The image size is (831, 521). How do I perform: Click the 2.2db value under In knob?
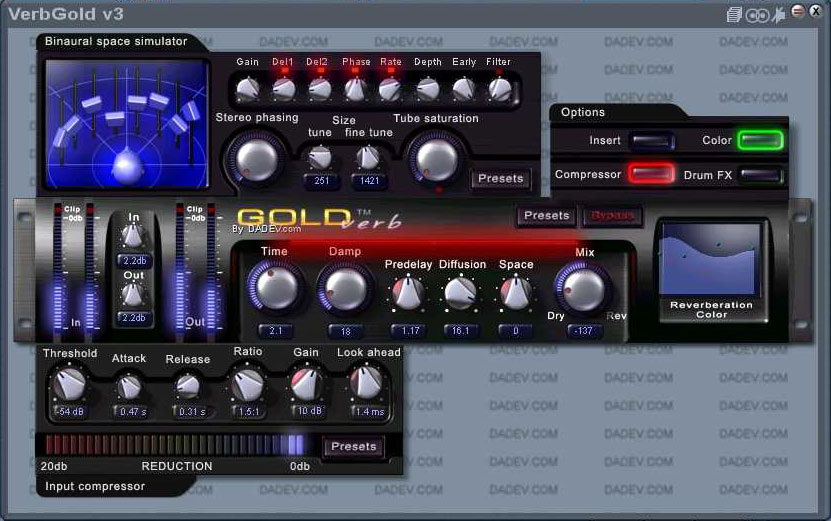[134, 261]
